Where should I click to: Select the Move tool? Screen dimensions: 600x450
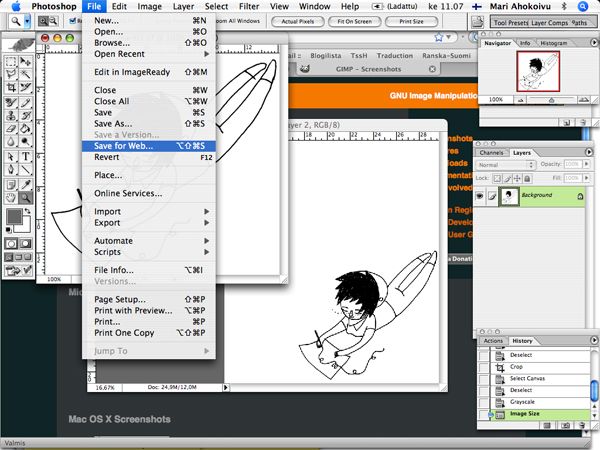click(26, 61)
